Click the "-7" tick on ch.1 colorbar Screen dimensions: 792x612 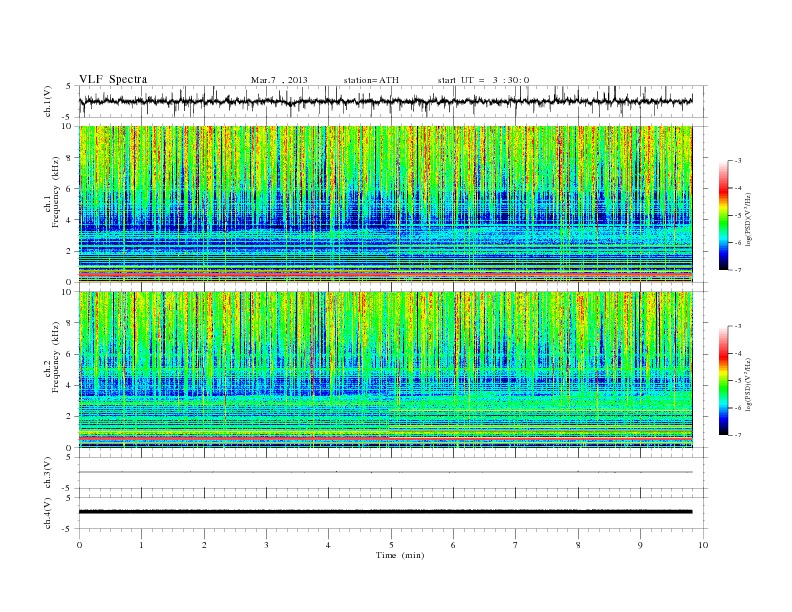point(738,270)
